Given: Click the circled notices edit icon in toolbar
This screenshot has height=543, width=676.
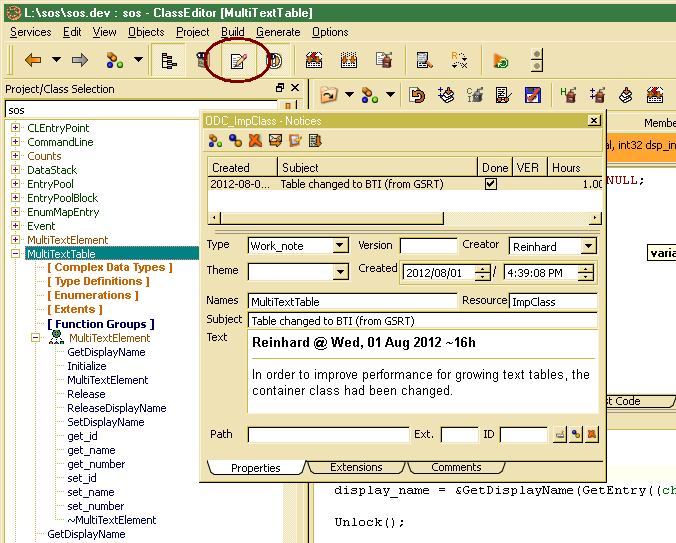Looking at the screenshot, I should 238,61.
